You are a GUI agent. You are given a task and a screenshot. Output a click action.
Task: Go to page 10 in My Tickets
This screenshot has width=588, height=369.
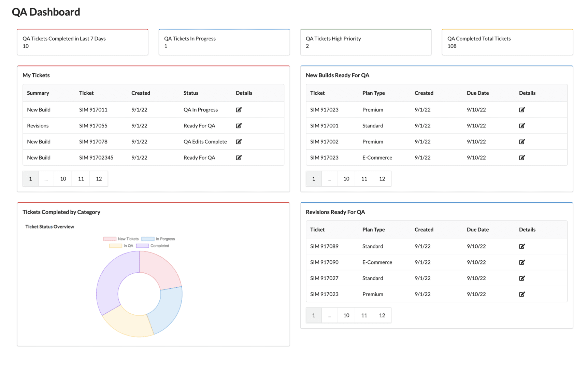point(63,179)
